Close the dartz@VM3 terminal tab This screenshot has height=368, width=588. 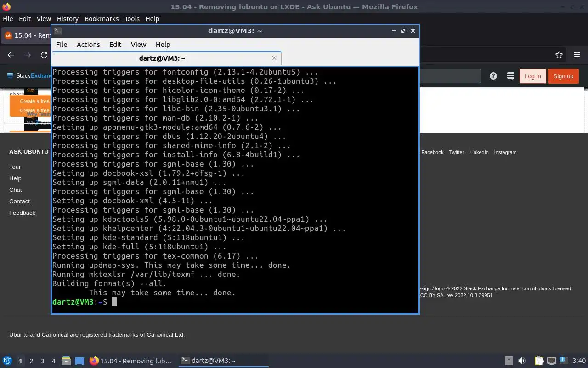tap(274, 58)
